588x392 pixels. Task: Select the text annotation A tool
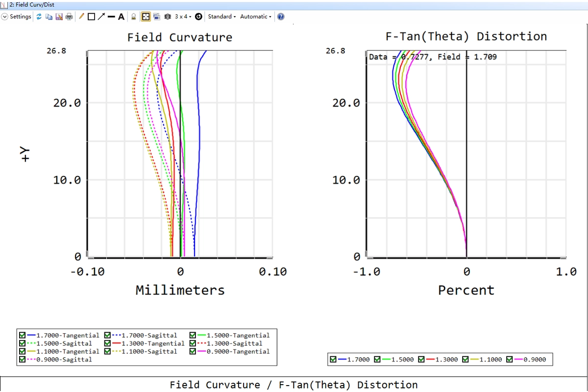pyautogui.click(x=121, y=17)
